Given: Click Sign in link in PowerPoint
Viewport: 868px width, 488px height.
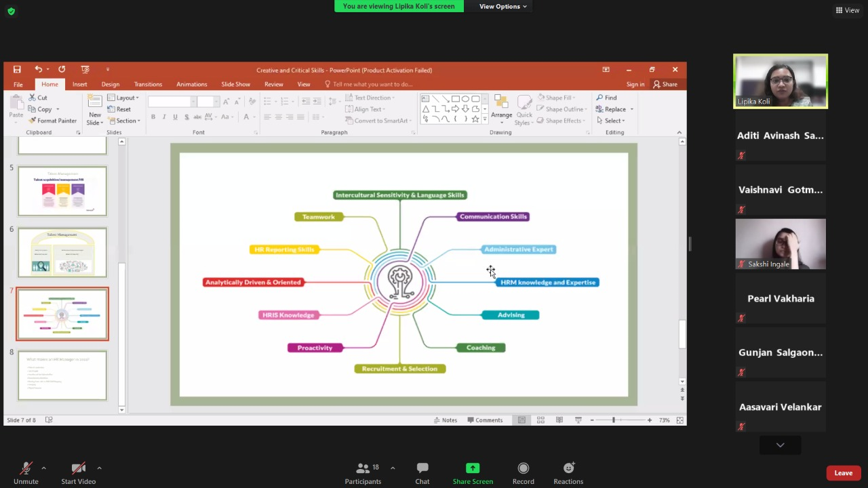Looking at the screenshot, I should click(635, 84).
